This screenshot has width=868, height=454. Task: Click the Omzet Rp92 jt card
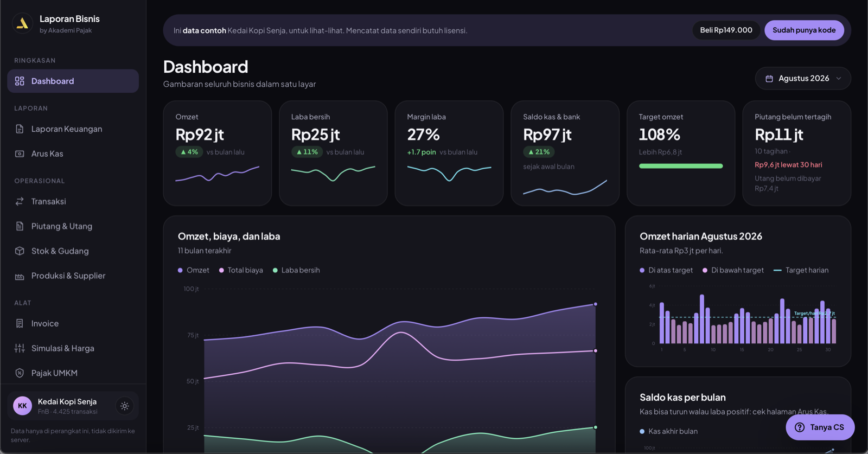pos(218,153)
